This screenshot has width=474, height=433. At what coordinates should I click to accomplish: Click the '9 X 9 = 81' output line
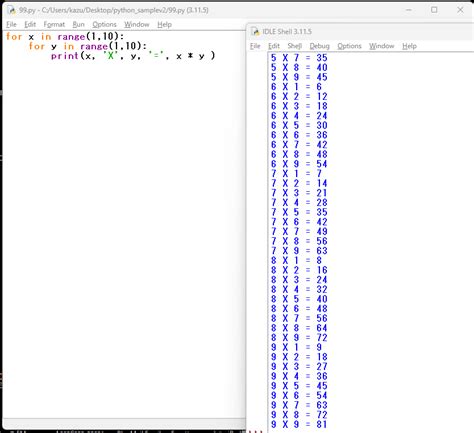click(299, 424)
